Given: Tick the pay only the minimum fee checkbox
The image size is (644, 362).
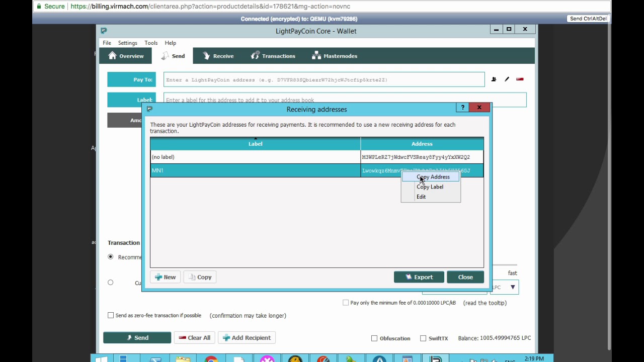Looking at the screenshot, I should pos(346,303).
